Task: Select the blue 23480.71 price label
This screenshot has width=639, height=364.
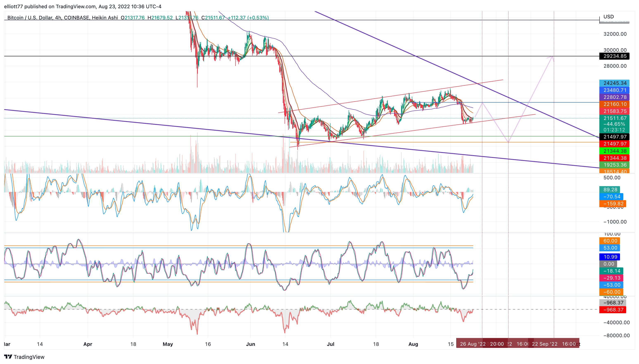Action: pyautogui.click(x=614, y=90)
